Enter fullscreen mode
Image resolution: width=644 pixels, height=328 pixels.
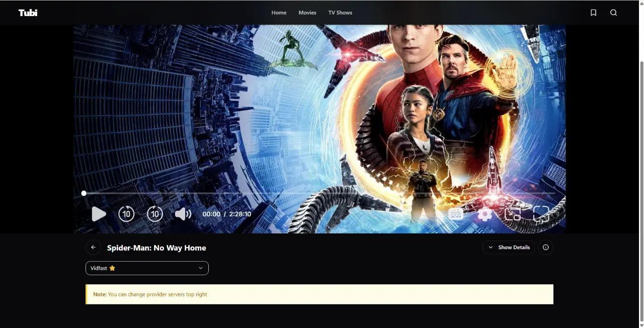click(x=541, y=214)
